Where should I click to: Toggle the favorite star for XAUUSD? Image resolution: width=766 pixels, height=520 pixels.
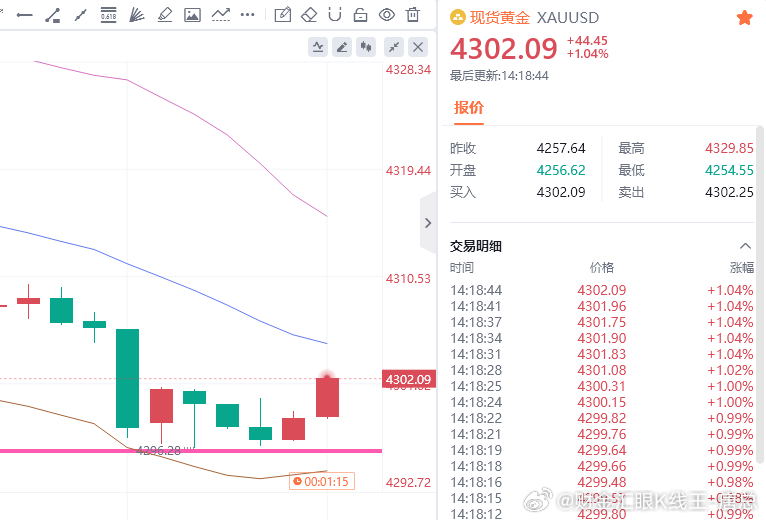pyautogui.click(x=745, y=18)
